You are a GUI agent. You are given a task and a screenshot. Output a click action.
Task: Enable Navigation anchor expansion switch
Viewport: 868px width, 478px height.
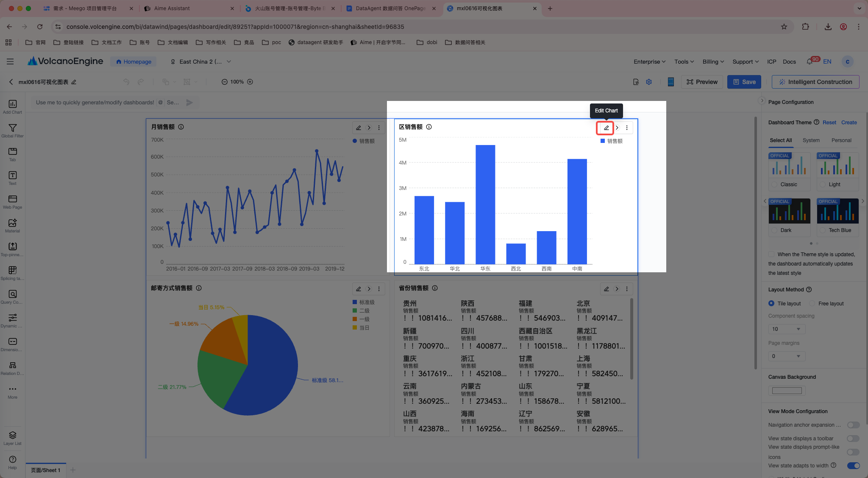pos(853,425)
